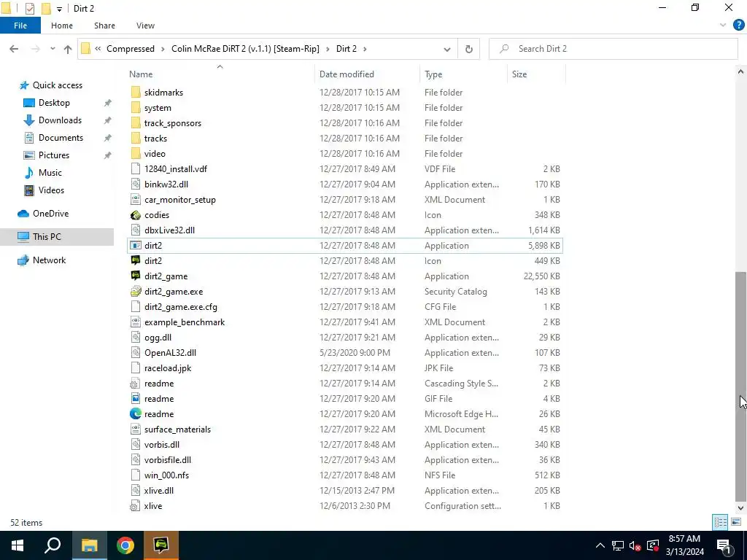Click the binkw32.dll file icon

tap(136, 184)
